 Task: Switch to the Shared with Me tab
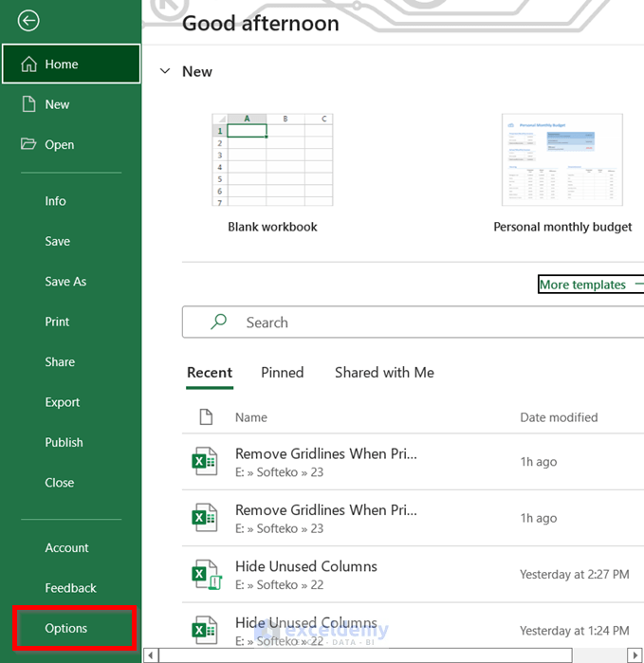384,373
